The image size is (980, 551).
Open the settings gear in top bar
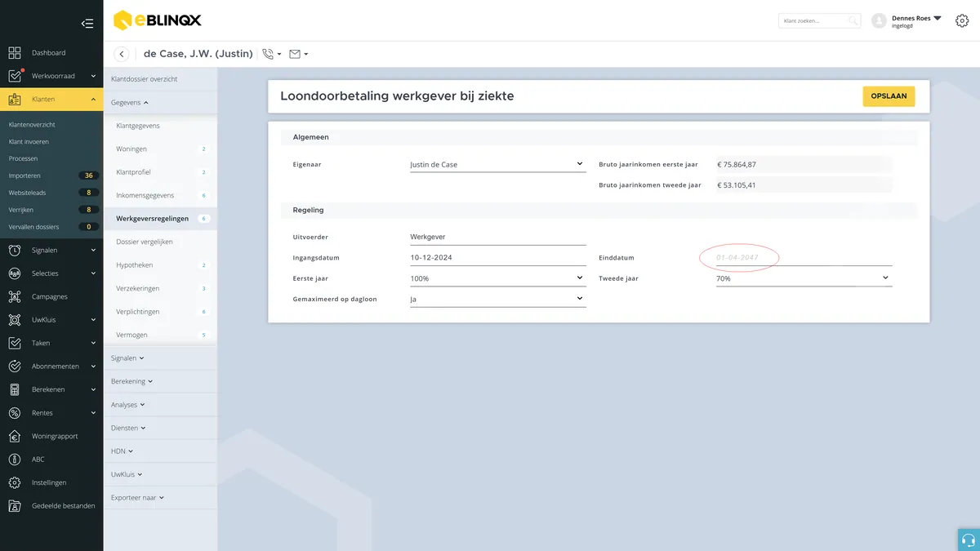pos(962,21)
